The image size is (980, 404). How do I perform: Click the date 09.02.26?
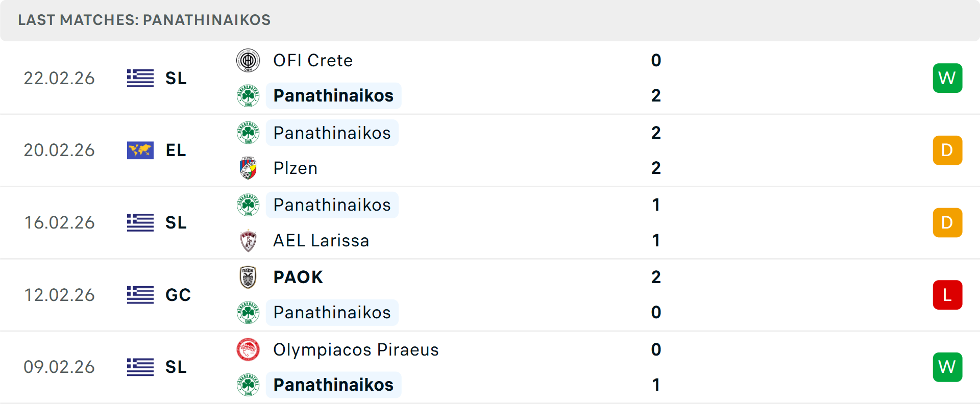click(59, 367)
